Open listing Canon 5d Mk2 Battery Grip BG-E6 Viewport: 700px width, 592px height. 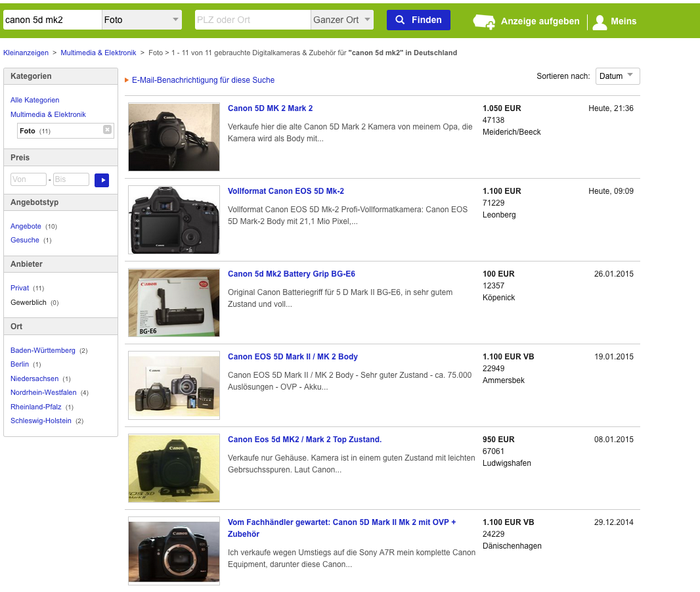tap(292, 274)
